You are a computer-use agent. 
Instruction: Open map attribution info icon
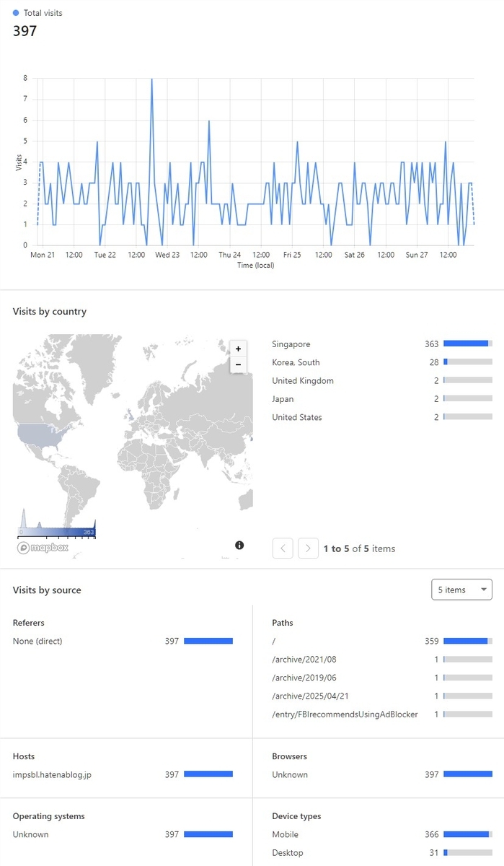coord(239,546)
